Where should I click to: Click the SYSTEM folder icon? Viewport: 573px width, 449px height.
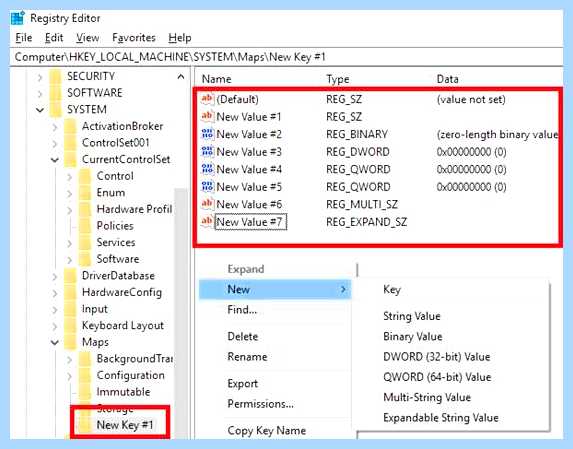coord(56,110)
